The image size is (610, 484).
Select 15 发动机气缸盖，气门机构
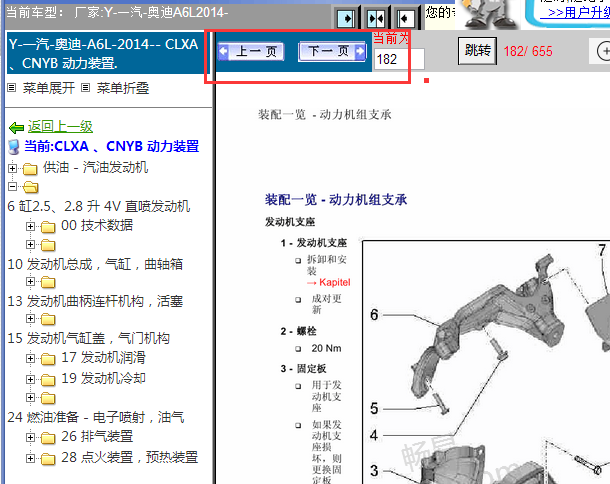[x=89, y=338]
